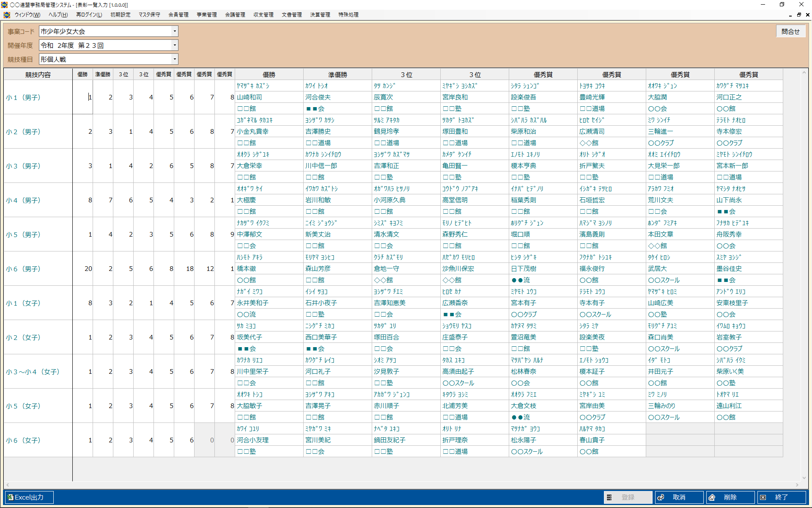
Task: Click the horizontal scrollbar right arrow
Action: pyautogui.click(x=797, y=485)
